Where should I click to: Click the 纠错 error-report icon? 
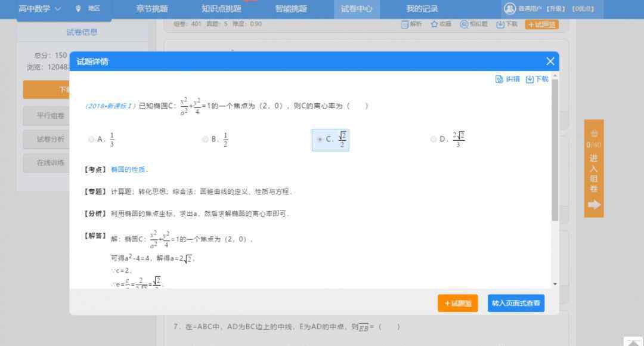499,79
